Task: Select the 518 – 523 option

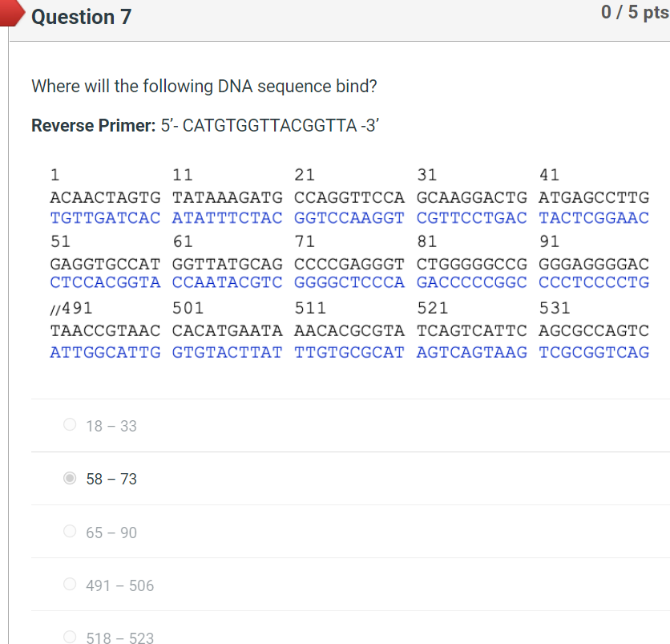Action: click(x=69, y=636)
